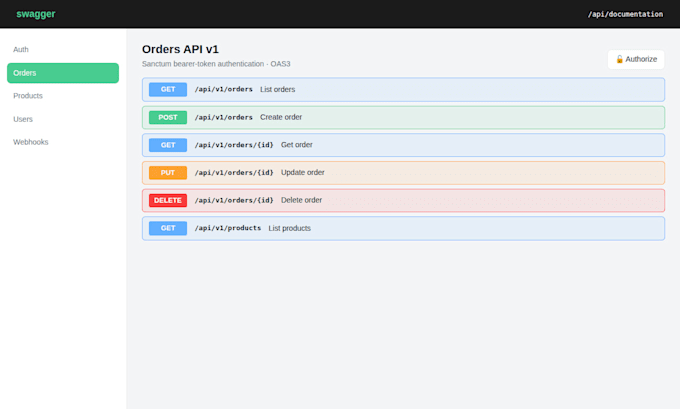Click the Authorize button with lock icon

[x=636, y=59]
